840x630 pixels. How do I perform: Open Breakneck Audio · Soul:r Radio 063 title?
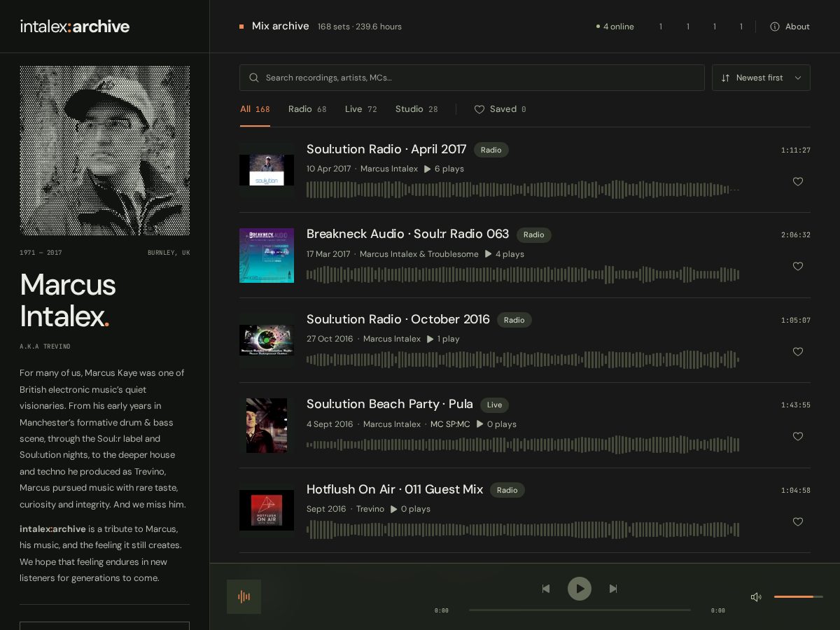click(x=407, y=234)
